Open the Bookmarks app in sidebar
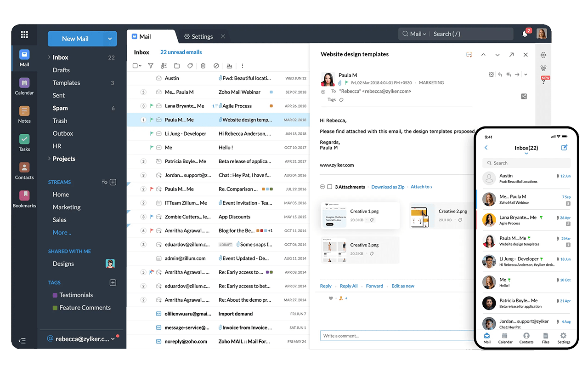The width and height of the screenshot is (588, 373). 24,199
